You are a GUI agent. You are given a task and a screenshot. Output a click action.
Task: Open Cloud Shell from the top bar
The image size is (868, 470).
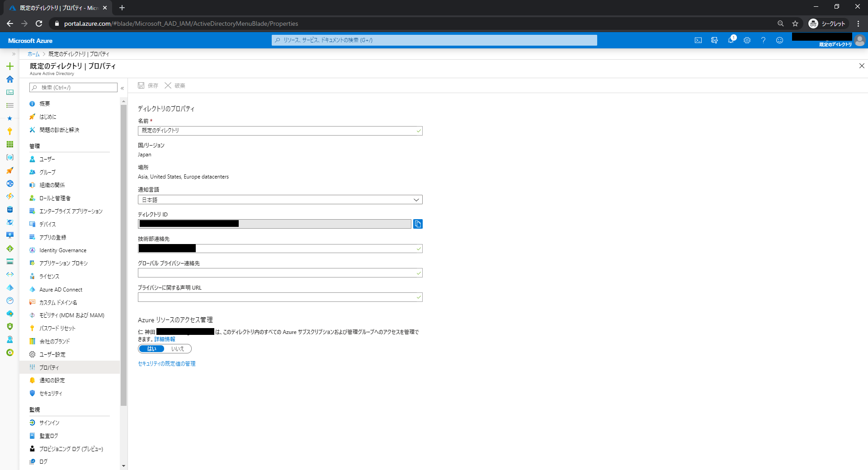click(698, 40)
